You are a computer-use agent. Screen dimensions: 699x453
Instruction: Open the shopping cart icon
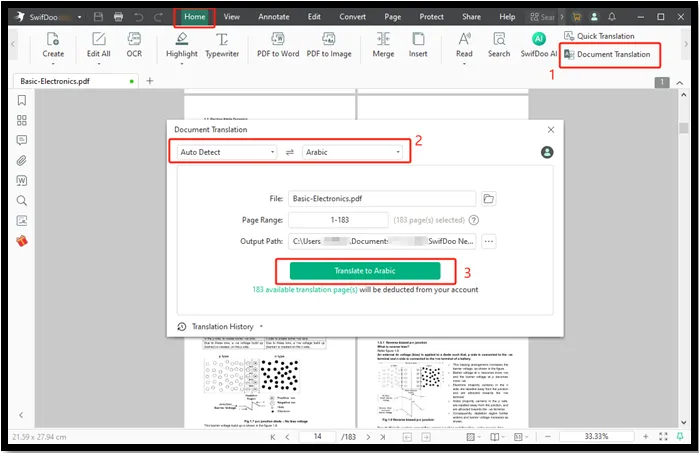click(x=577, y=17)
